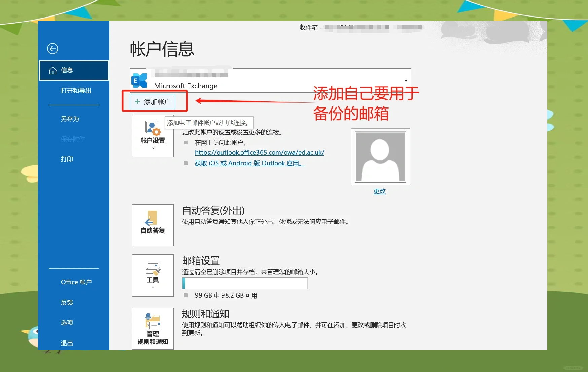Click the 获取 iOS 或 Android Outlook link
588x372 pixels.
(249, 163)
